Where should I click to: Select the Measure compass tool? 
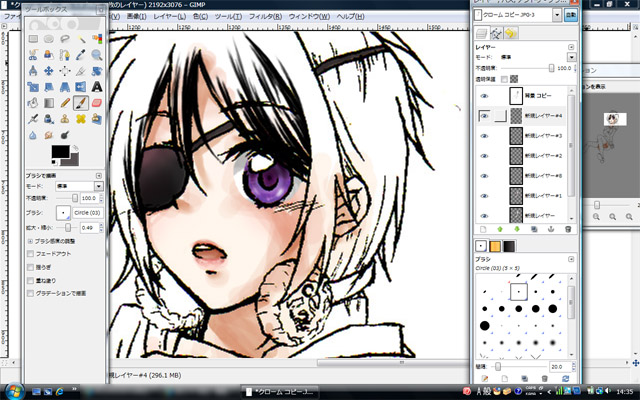[x=33, y=71]
